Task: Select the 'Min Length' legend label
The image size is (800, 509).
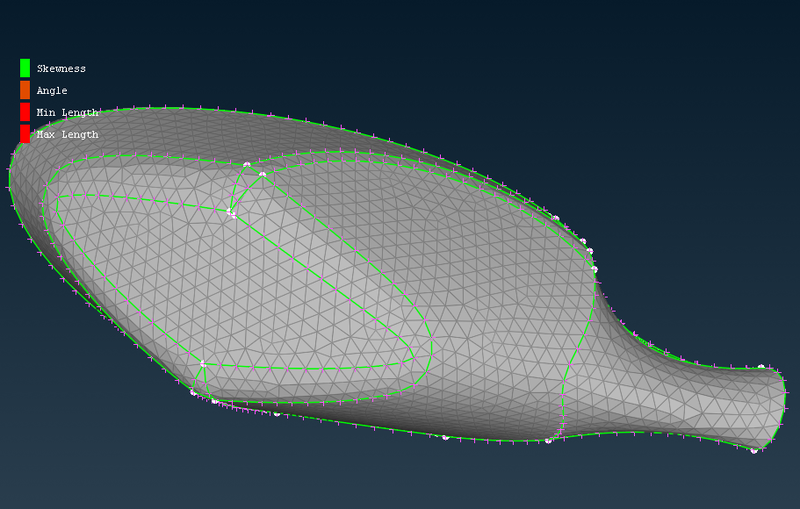Action: (x=67, y=113)
